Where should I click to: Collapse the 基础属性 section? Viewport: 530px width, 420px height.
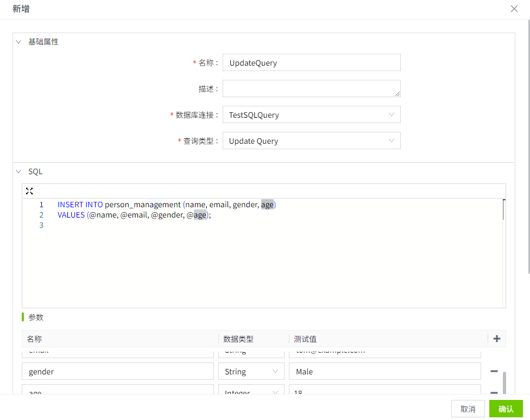[18, 42]
